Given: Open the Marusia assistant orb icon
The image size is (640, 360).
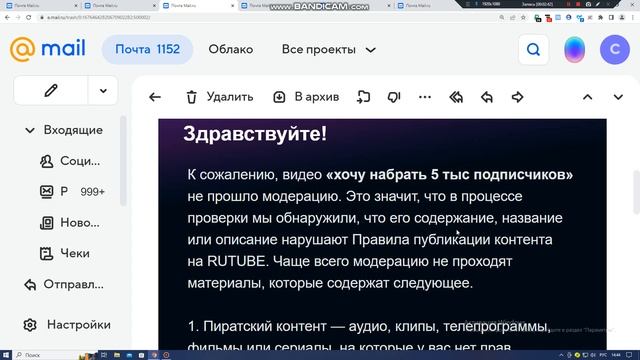Looking at the screenshot, I should [x=574, y=50].
